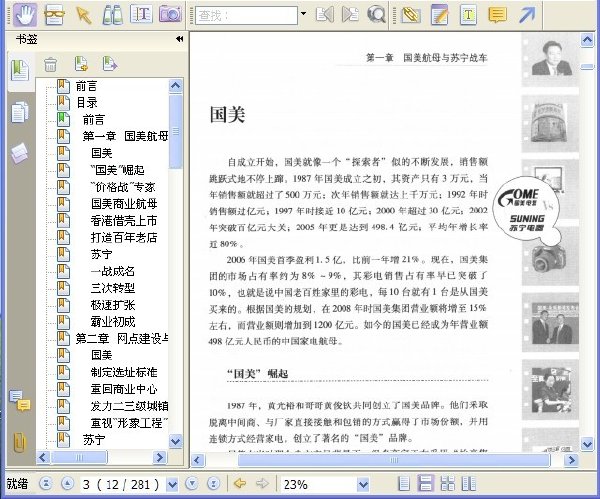Find next match icon

(x=350, y=15)
